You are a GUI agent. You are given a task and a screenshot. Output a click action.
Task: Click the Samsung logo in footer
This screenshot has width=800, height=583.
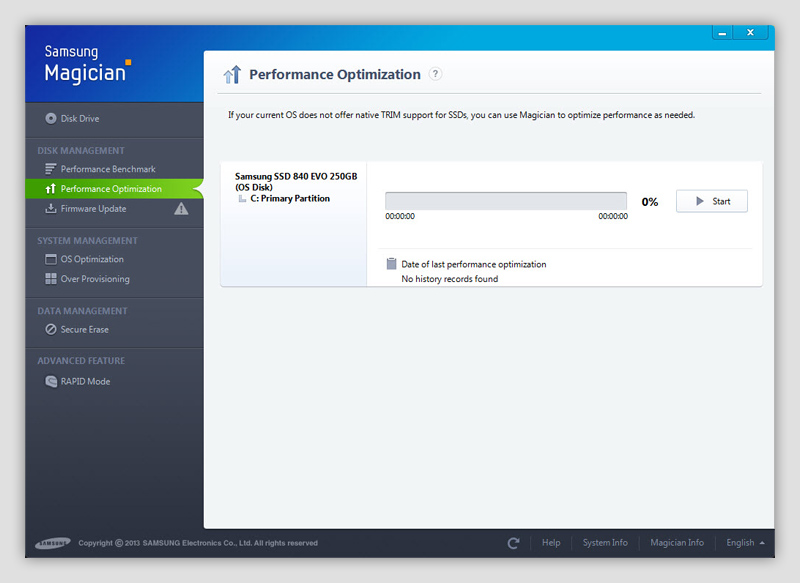click(53, 543)
